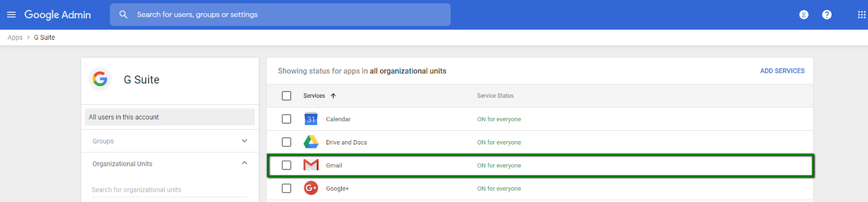Open the Google apps grid launcher
Viewport: 868px width, 202px height.
click(861, 15)
